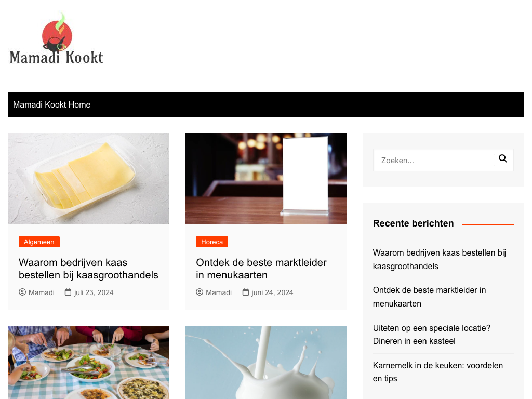Open the blank menu card thumbnail

coord(266,179)
